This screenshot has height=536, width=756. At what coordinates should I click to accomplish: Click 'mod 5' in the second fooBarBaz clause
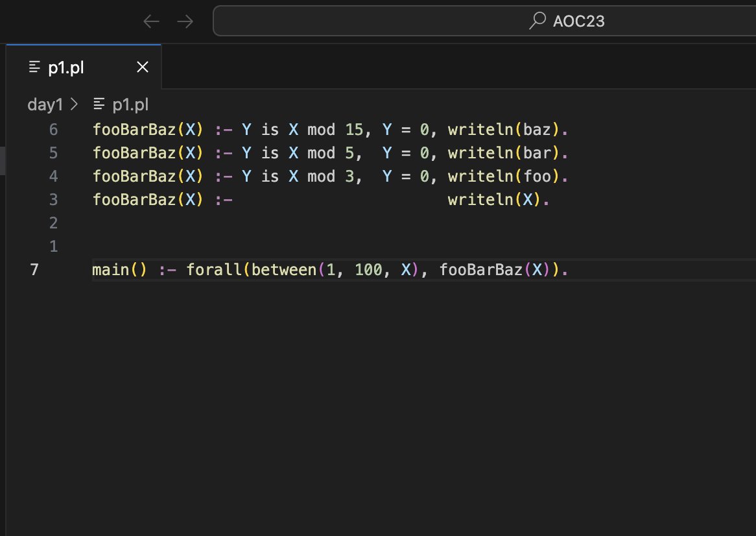(331, 153)
